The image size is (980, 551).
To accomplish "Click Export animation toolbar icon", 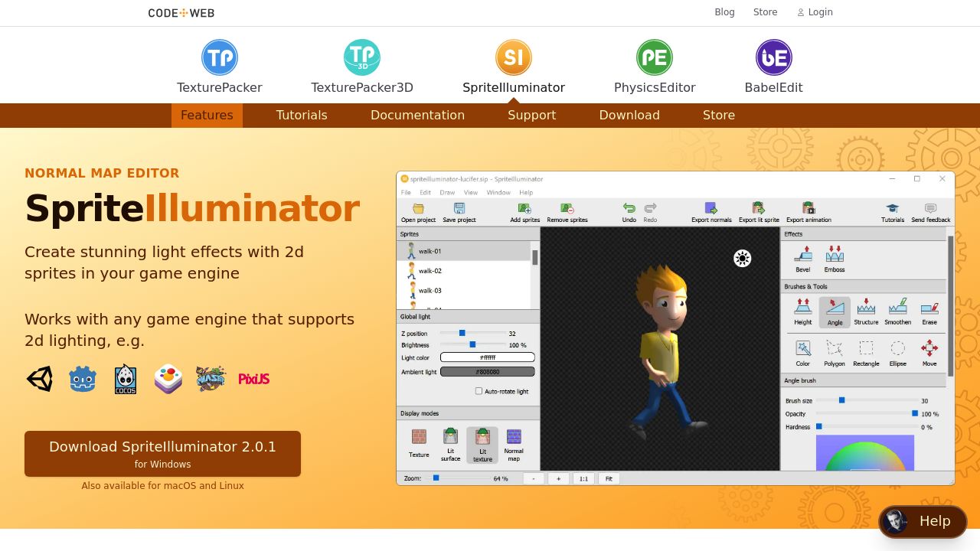I will point(808,208).
